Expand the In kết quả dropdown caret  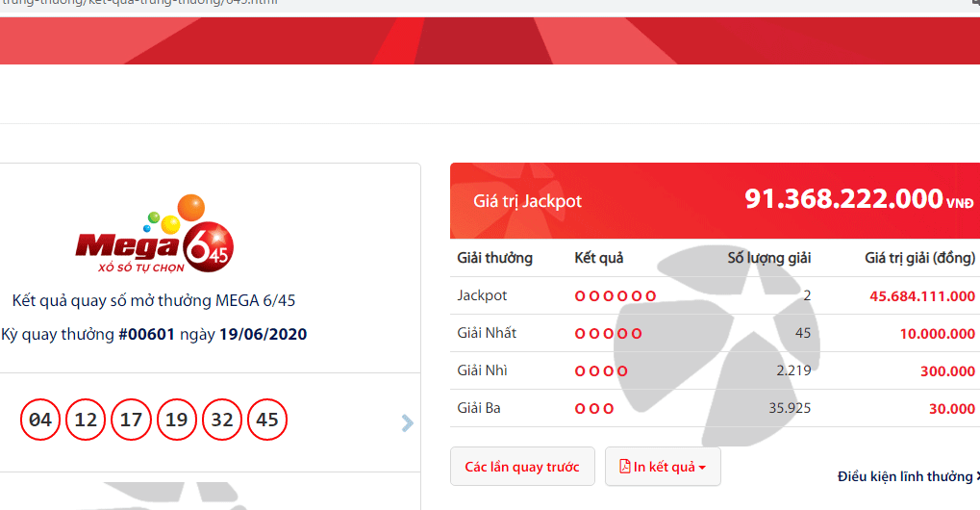tap(703, 468)
